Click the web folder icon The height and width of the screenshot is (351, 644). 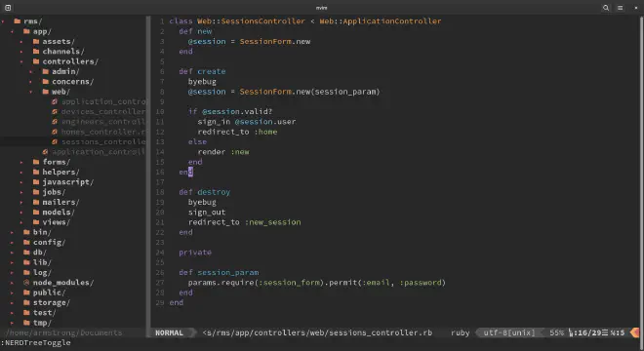[x=46, y=92]
